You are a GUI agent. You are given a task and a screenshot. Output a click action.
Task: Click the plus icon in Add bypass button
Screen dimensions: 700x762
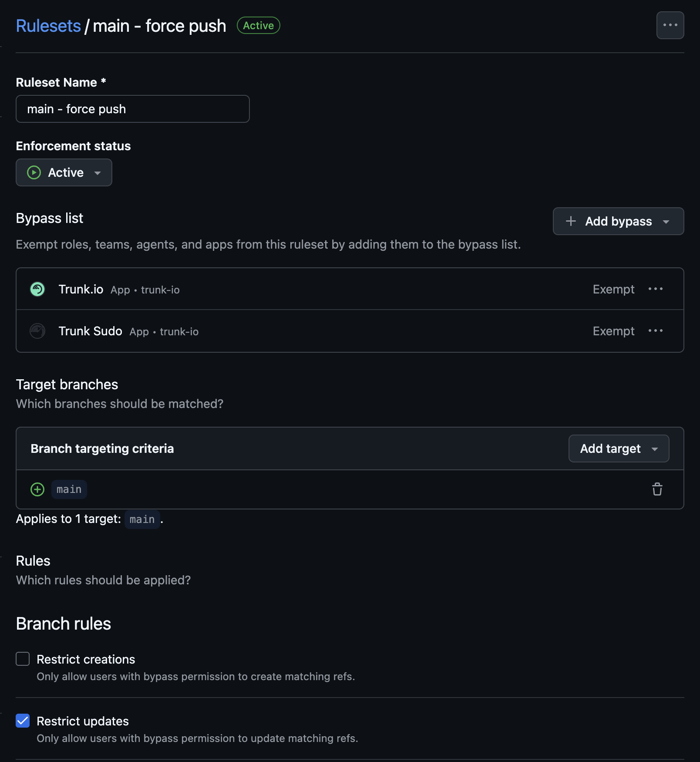pos(570,221)
